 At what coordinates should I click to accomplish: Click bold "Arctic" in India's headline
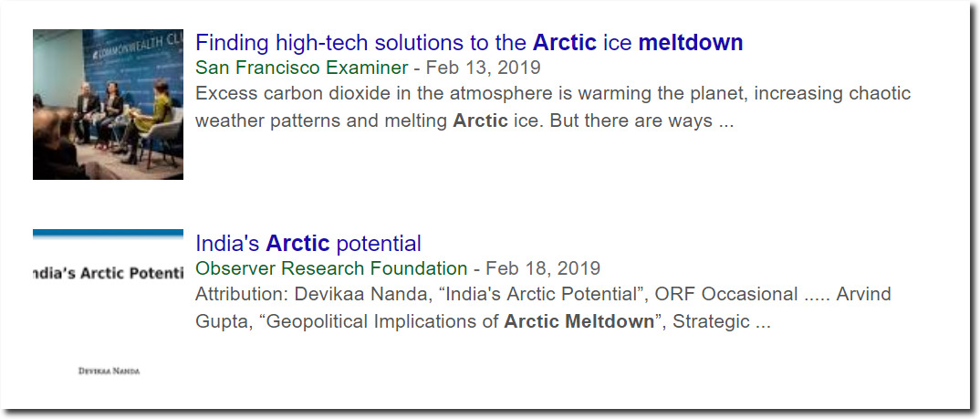coord(297,243)
